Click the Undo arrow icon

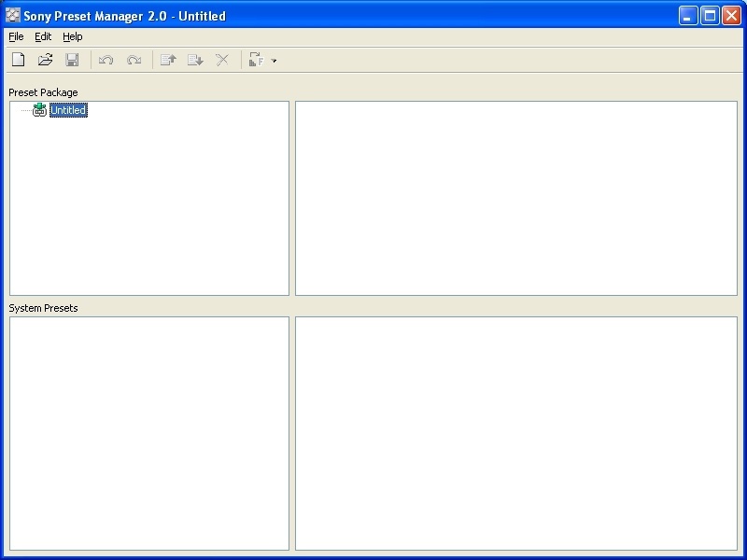(x=106, y=60)
